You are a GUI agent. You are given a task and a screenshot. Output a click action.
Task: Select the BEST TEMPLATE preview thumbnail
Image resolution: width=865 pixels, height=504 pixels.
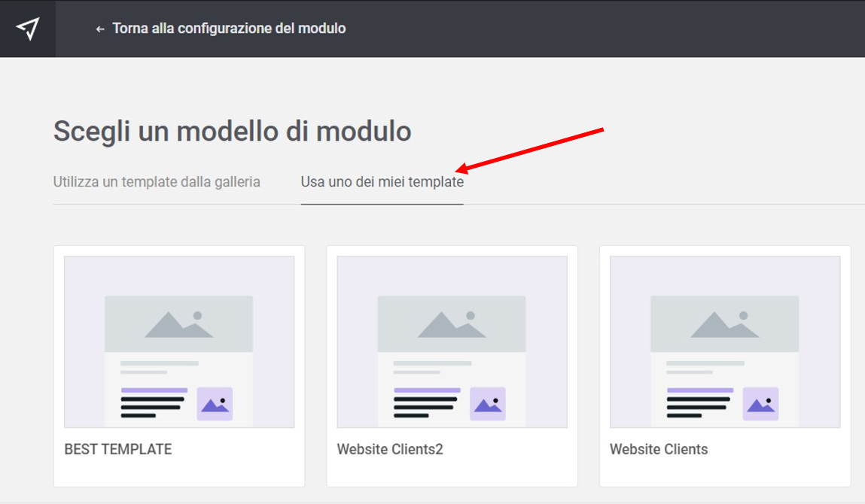click(x=179, y=342)
